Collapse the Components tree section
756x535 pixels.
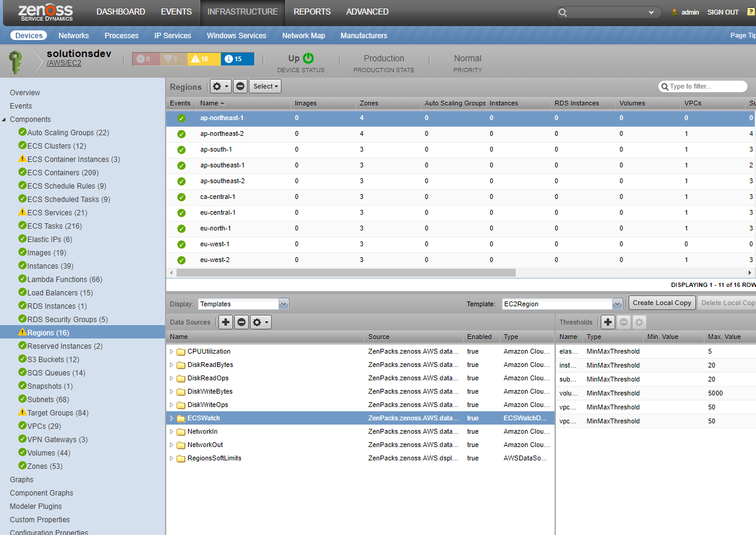point(5,119)
